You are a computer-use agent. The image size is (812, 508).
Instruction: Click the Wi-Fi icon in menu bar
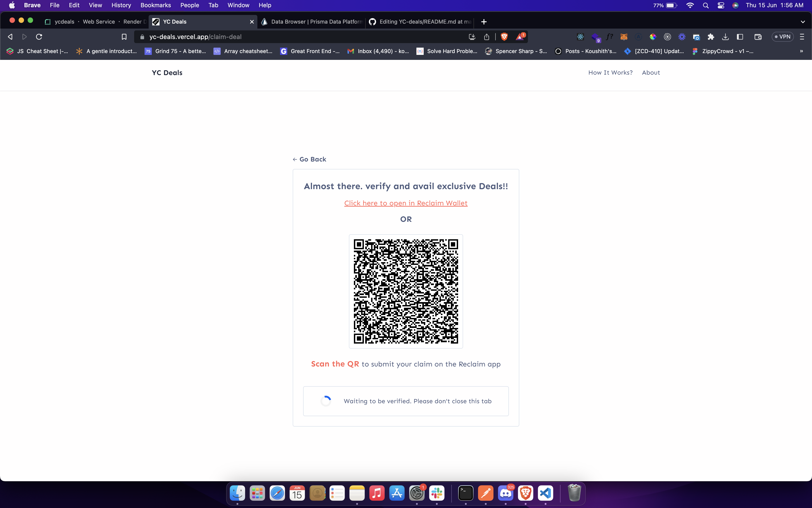[690, 5]
